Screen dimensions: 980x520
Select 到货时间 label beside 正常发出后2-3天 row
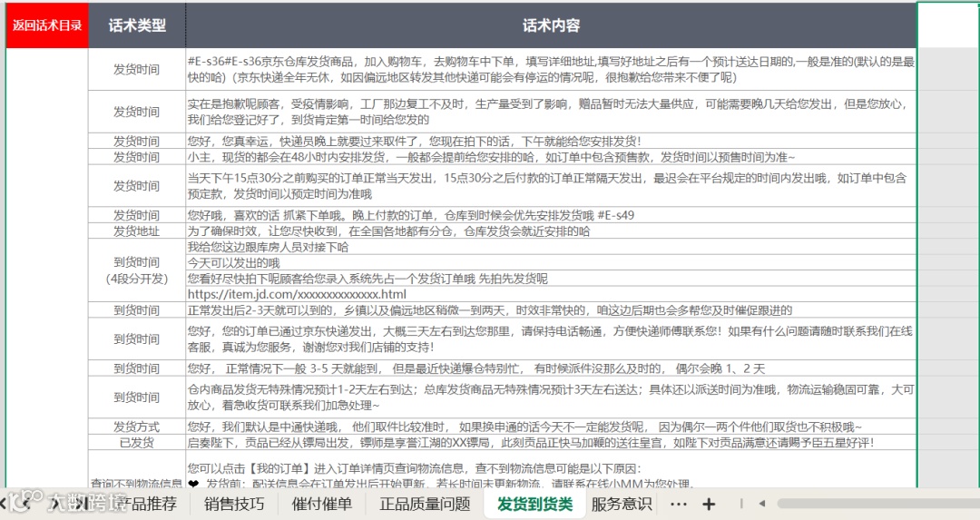[x=137, y=310]
